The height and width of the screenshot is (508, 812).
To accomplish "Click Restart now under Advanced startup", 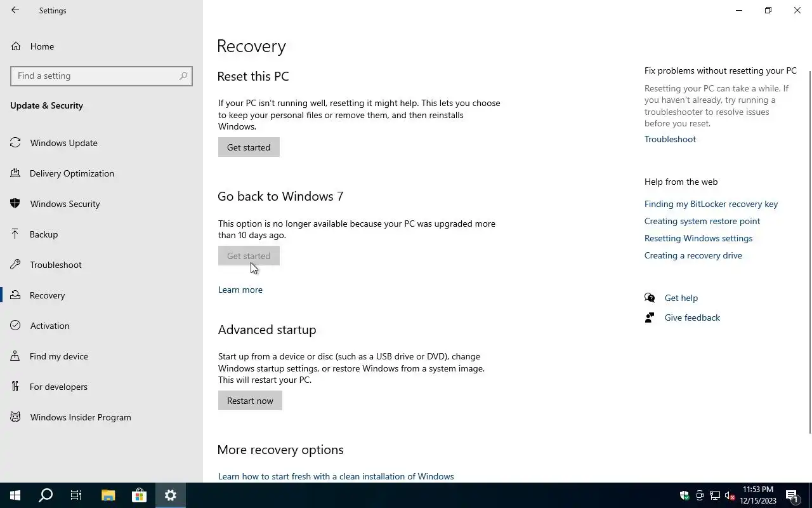I will tap(250, 401).
